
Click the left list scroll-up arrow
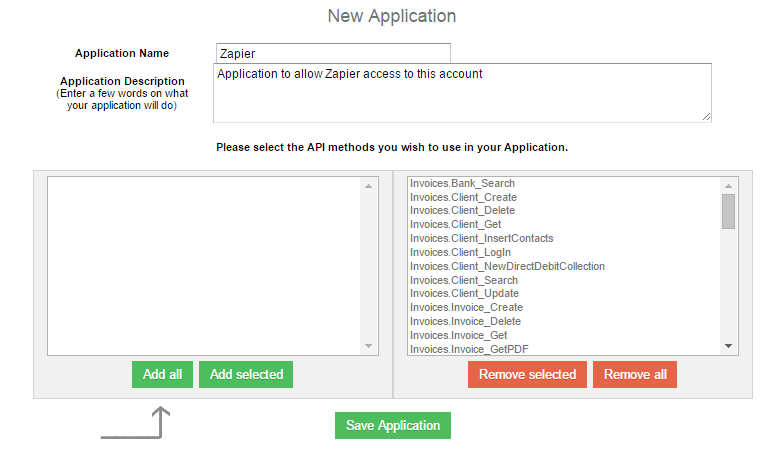tap(368, 186)
